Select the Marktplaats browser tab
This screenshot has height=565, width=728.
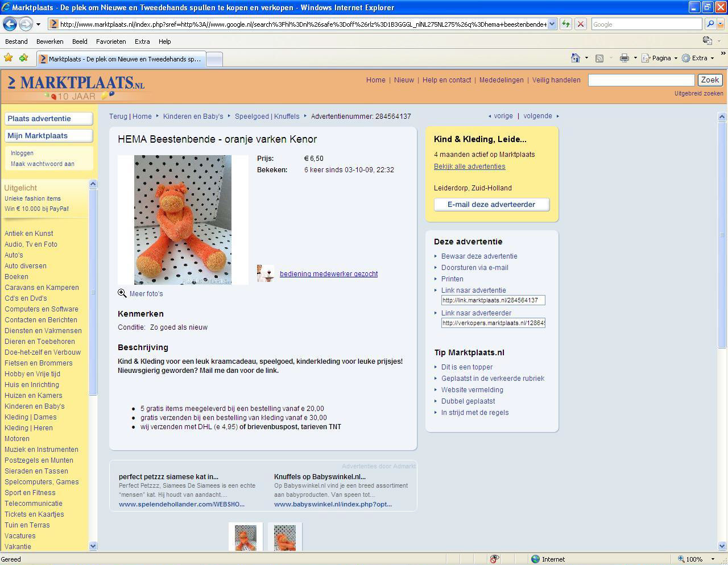point(121,59)
